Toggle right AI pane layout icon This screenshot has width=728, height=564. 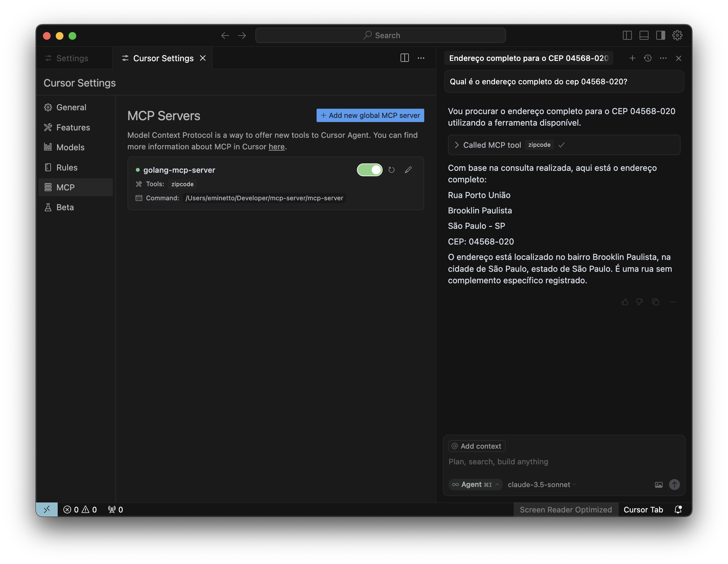point(660,35)
